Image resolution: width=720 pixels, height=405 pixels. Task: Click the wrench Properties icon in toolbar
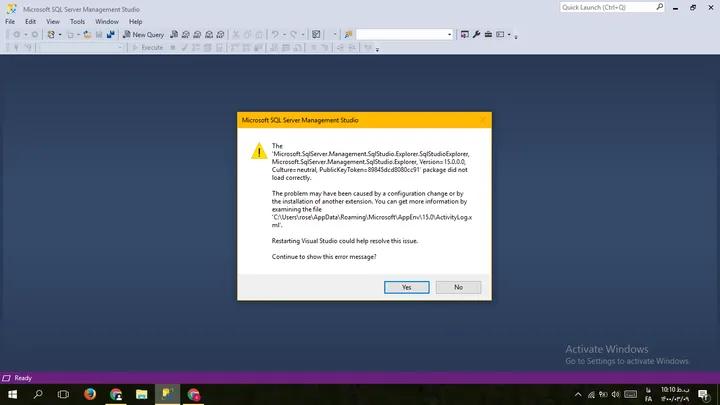[476, 34]
